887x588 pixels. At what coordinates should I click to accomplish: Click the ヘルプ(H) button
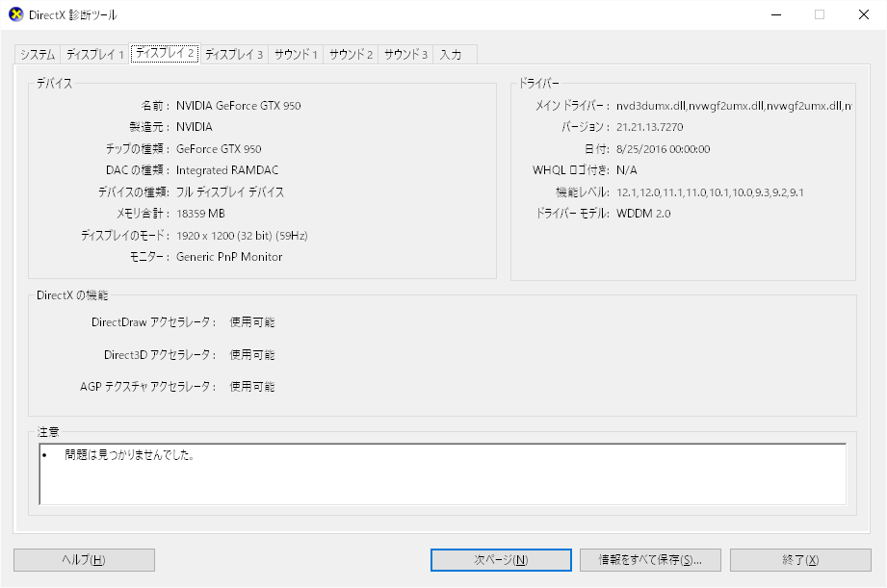(85, 560)
